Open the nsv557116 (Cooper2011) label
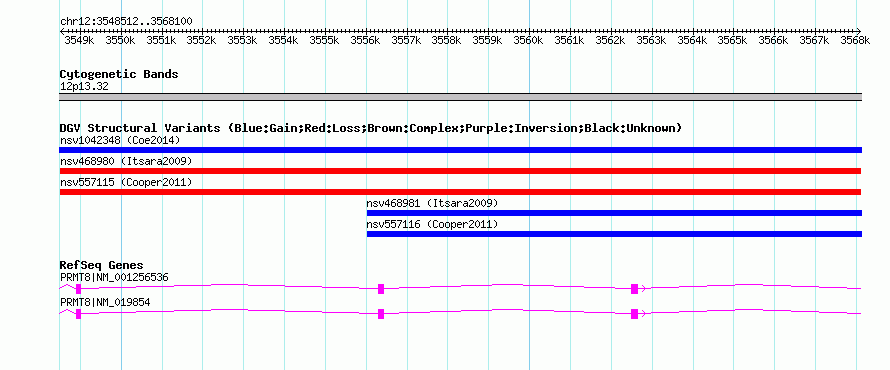This screenshot has height=370, width=890. tap(432, 224)
